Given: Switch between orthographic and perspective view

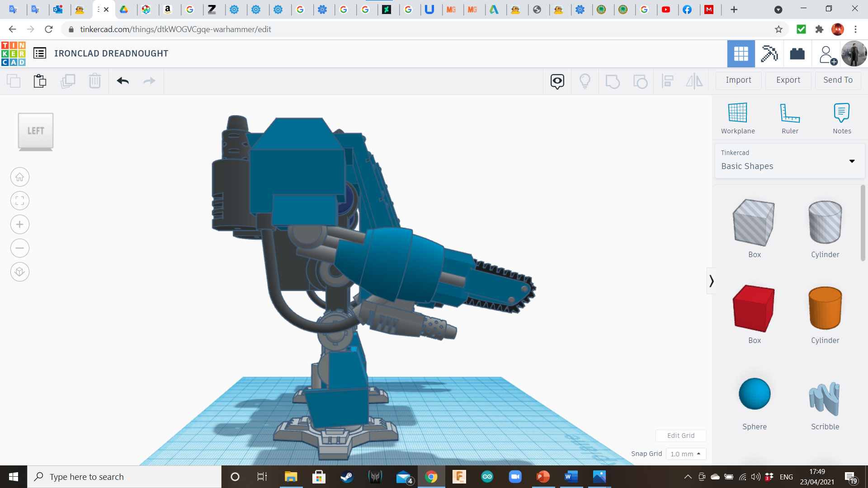Looking at the screenshot, I should click(20, 272).
